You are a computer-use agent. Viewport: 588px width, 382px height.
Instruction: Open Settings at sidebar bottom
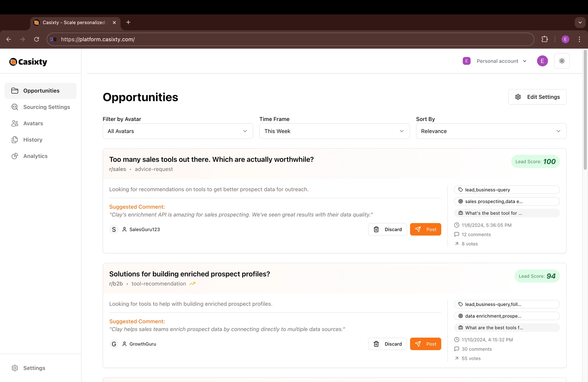pos(40,368)
